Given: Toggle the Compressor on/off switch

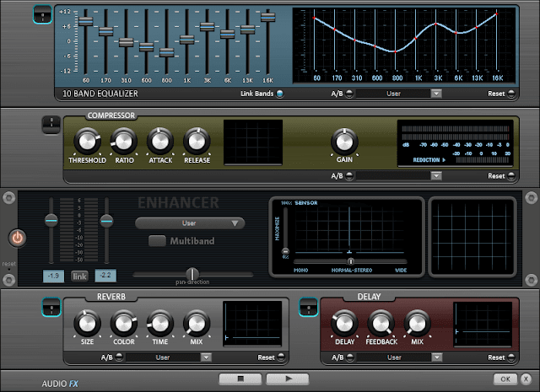Looking at the screenshot, I should [51, 125].
